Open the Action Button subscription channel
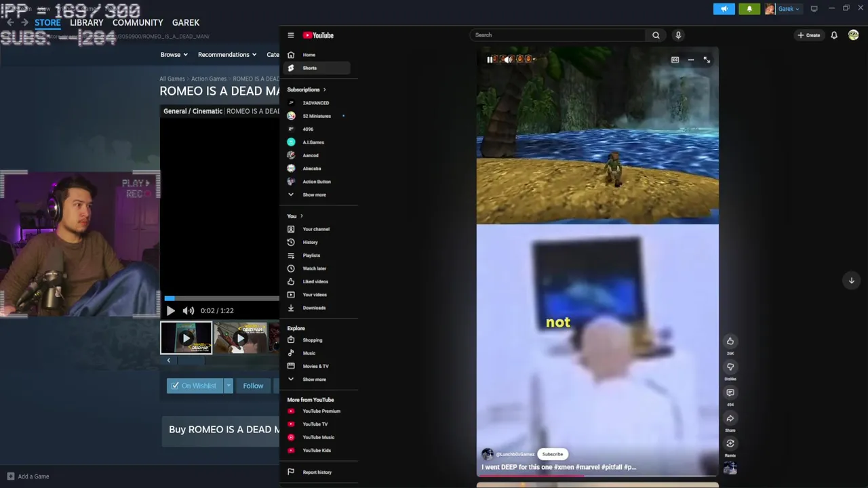The width and height of the screenshot is (868, 488). pos(317,182)
